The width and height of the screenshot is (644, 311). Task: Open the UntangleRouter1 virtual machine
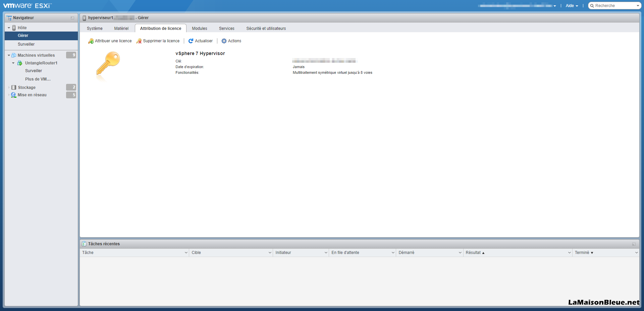click(41, 63)
